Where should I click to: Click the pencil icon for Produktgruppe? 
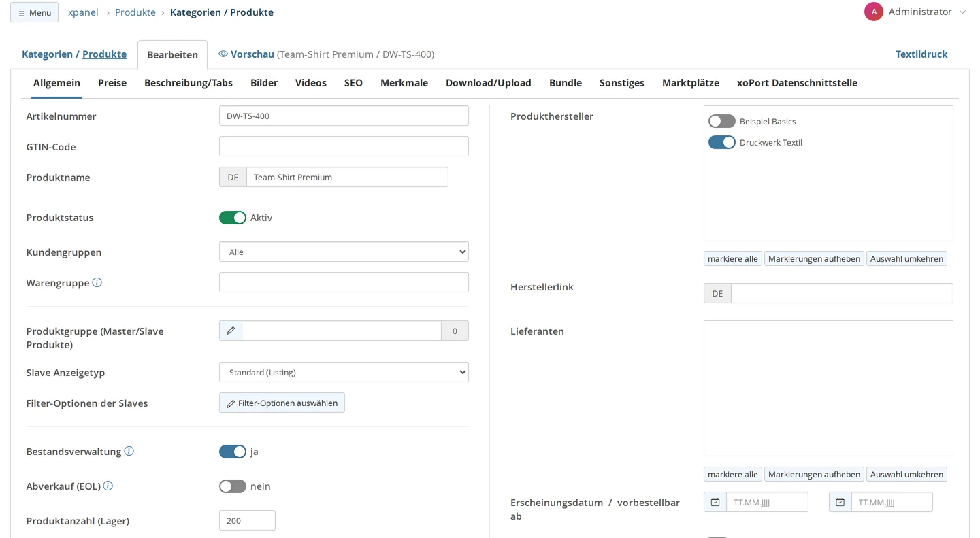coord(231,331)
